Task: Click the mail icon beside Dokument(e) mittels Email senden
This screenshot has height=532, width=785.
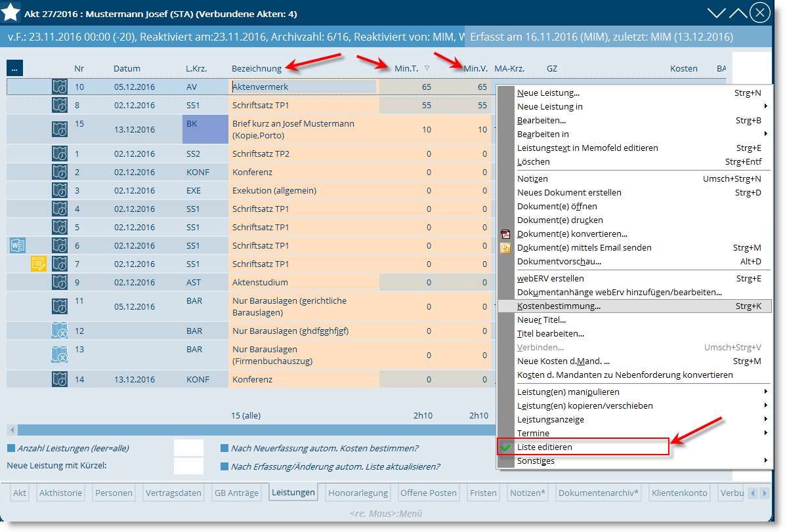Action: [x=505, y=248]
